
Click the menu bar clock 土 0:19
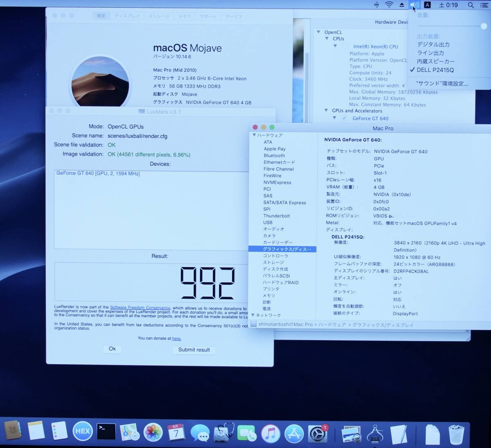[448, 5]
